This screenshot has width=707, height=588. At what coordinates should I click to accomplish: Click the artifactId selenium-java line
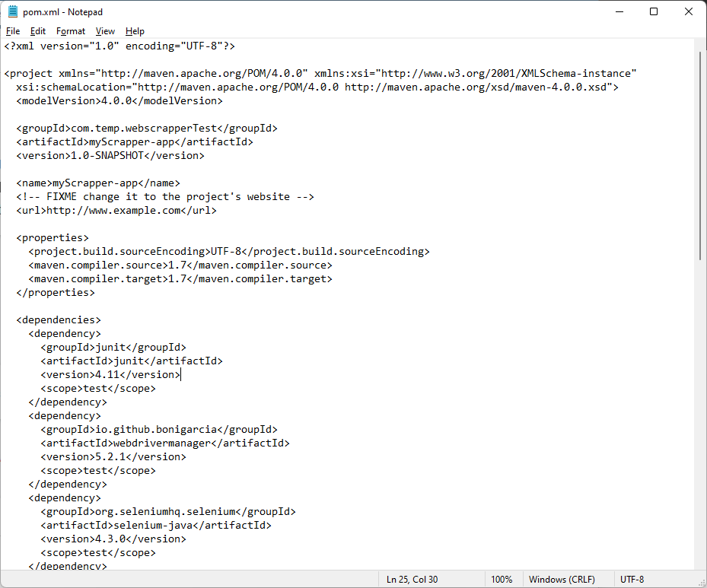(156, 526)
